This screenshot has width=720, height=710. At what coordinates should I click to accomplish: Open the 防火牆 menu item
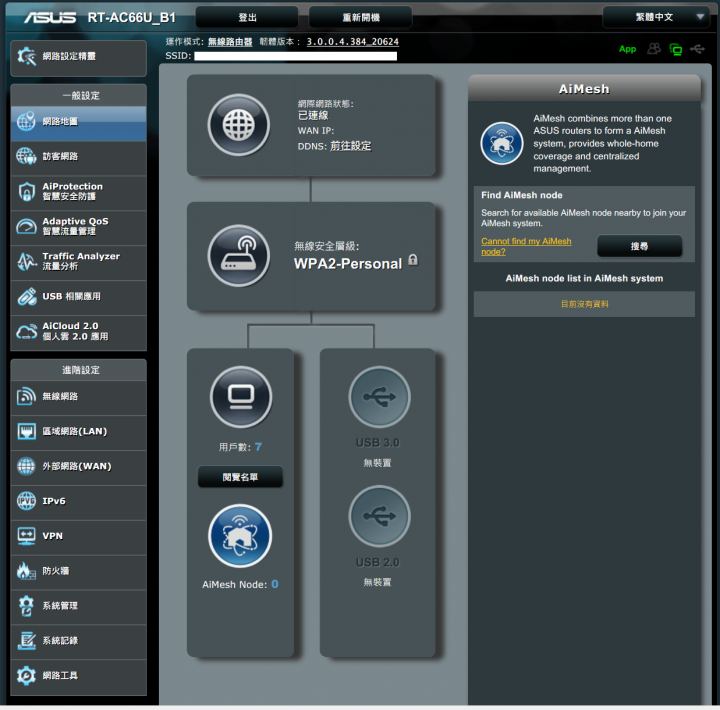click(x=78, y=571)
